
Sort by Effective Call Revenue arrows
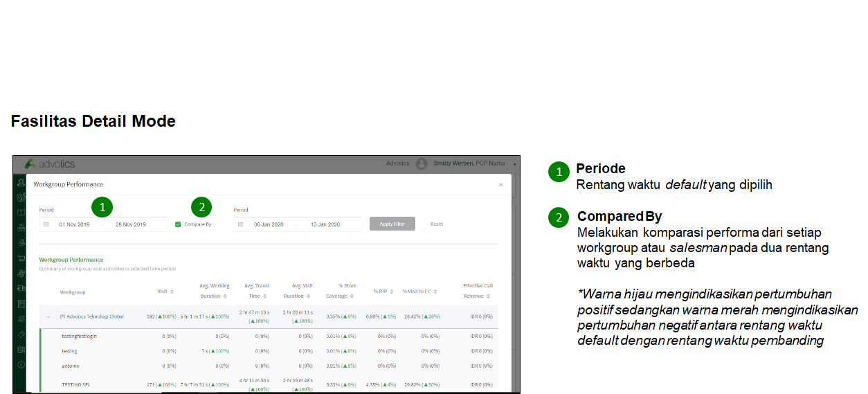[489, 296]
